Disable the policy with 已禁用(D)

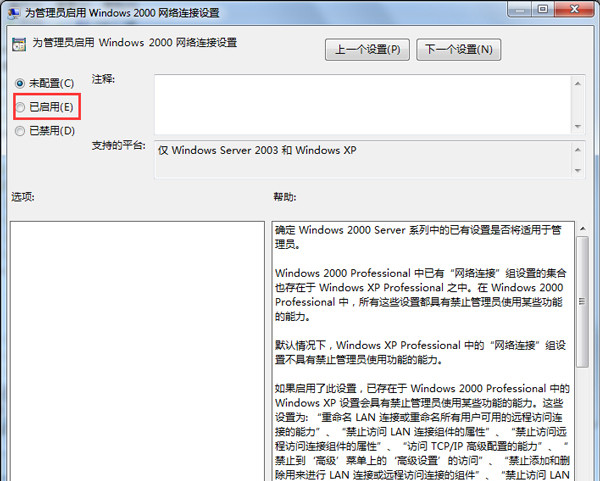click(21, 130)
